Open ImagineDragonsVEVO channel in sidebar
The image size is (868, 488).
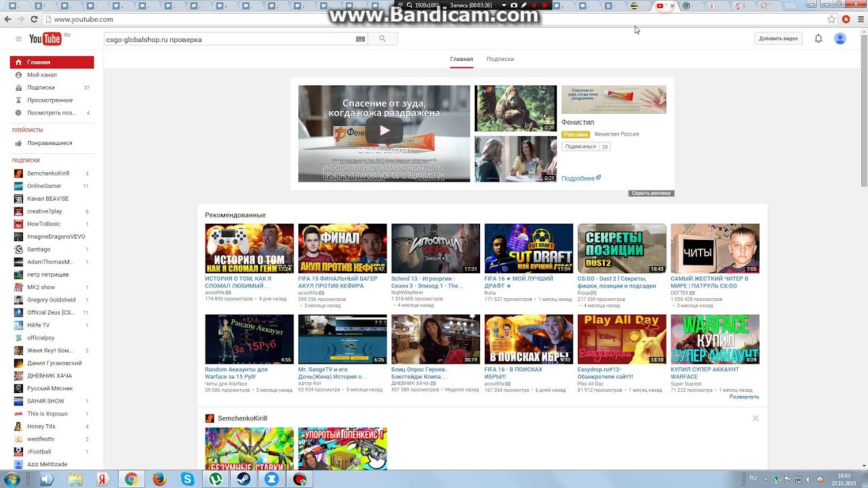click(x=52, y=237)
